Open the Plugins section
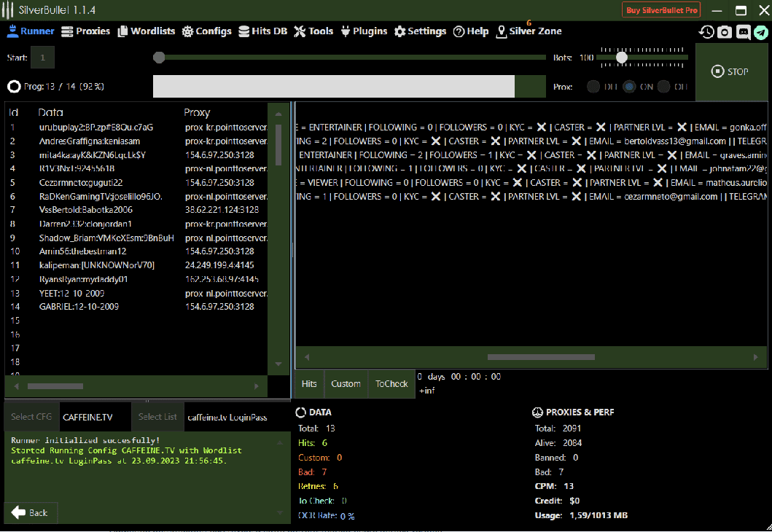Image resolution: width=772 pixels, height=532 pixels. [364, 31]
